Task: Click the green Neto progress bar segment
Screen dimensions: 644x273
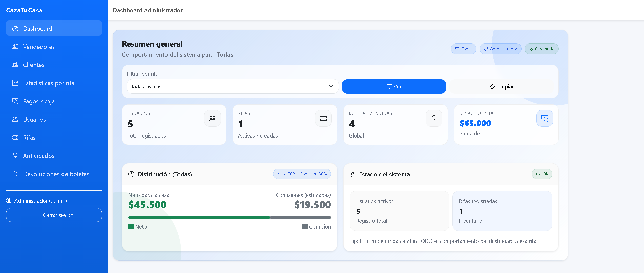Action: click(x=199, y=217)
